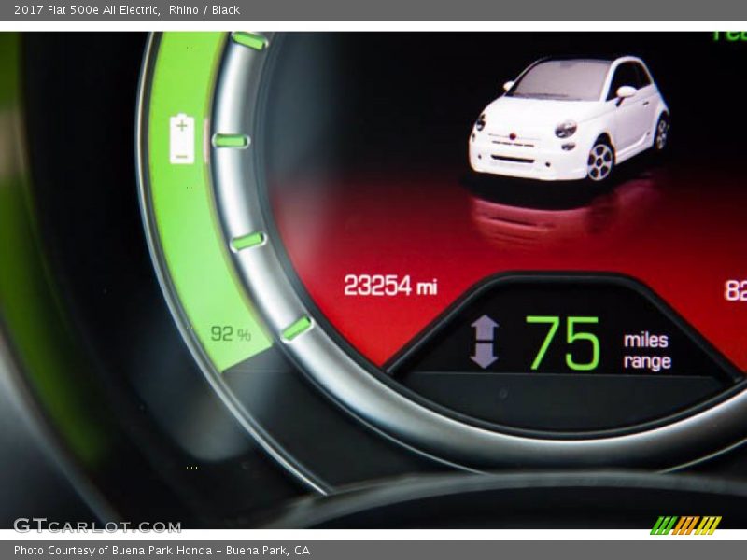Click the striped green and orange logo
747x560 pixels.
coord(685,525)
